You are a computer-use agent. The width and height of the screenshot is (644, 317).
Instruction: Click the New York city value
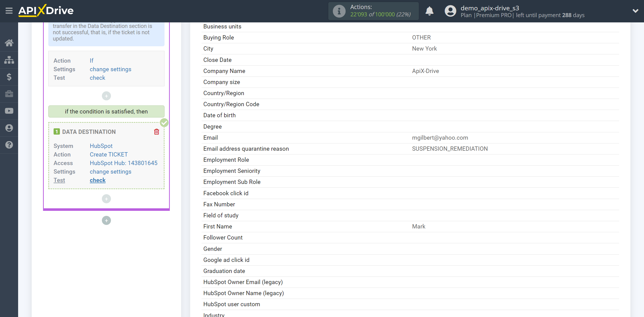click(424, 49)
